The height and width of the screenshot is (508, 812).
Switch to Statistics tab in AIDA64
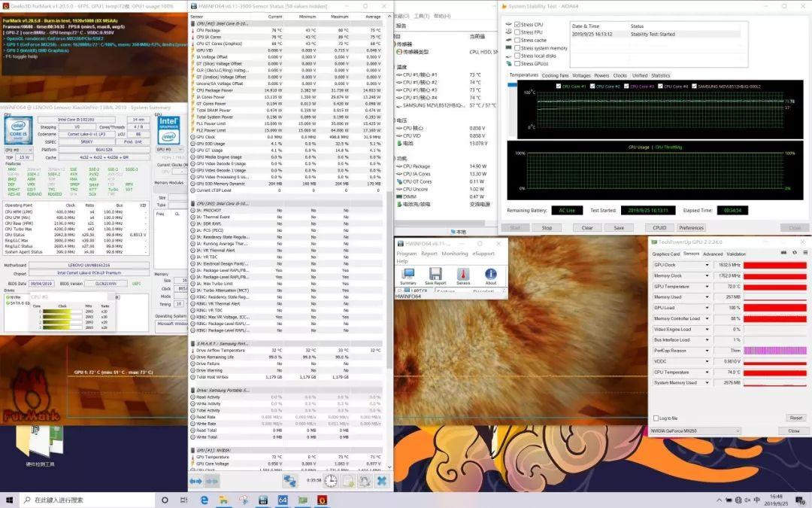coord(660,76)
